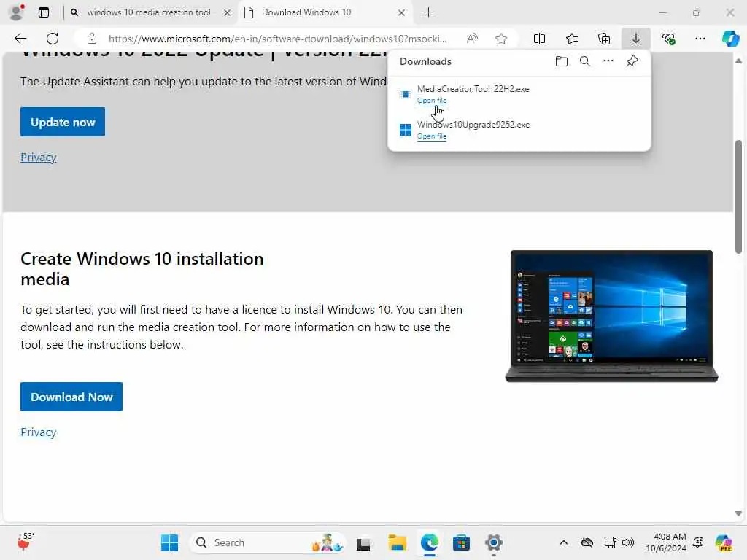Click the Windows 10 laptop image
The image size is (747, 560).
point(612,316)
